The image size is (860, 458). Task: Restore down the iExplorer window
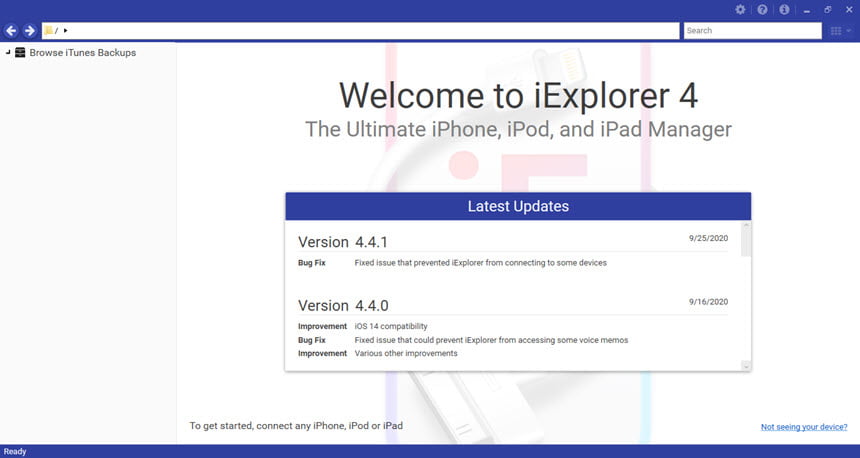pos(828,9)
